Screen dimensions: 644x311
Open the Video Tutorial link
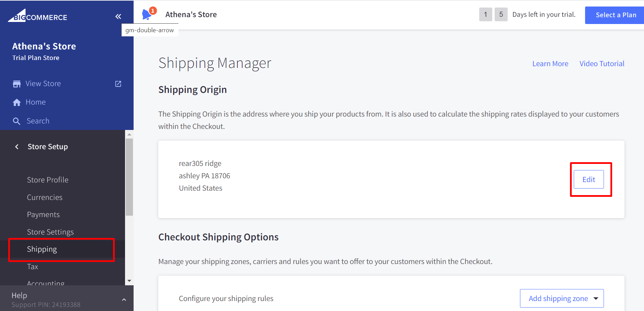[602, 64]
